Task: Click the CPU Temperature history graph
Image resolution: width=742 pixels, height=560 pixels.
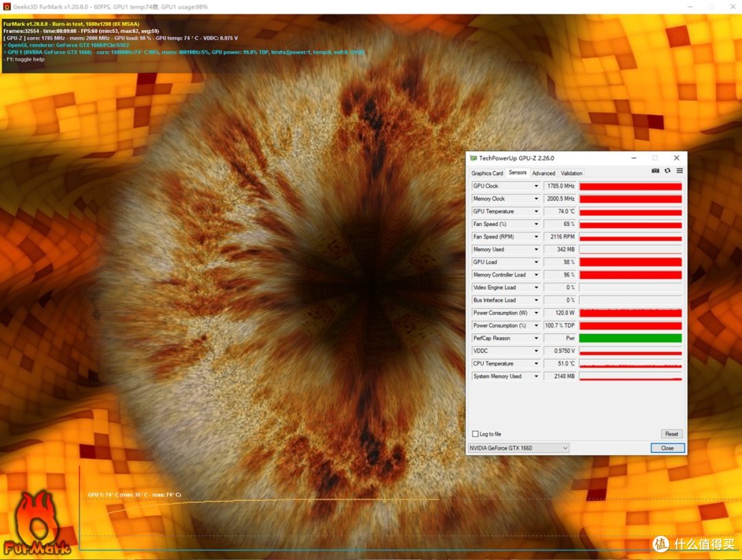Action: 630,363
